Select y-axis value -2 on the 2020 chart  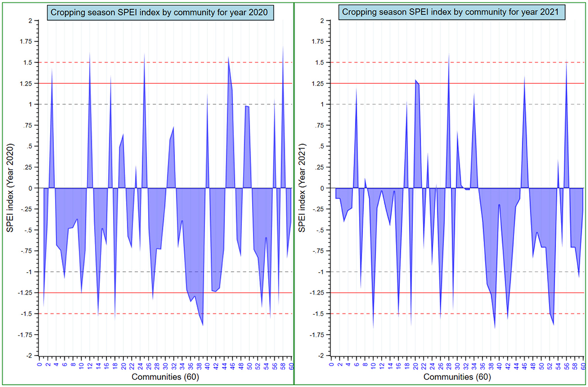tap(30, 356)
